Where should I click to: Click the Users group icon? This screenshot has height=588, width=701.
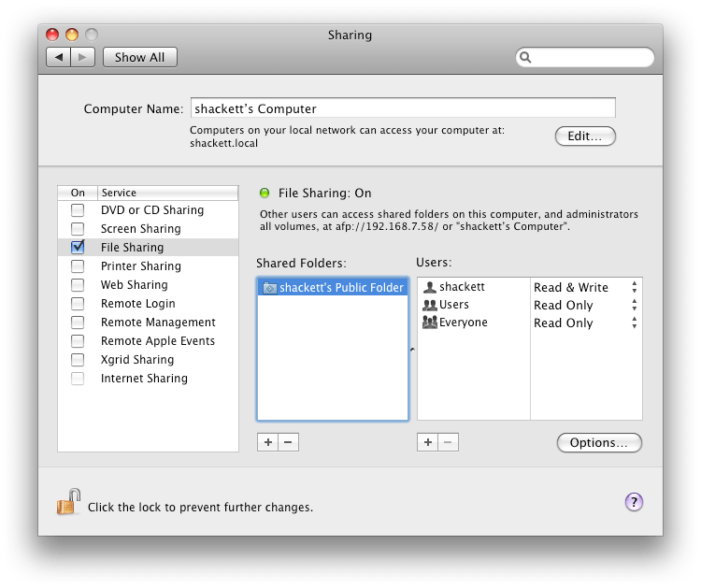[x=430, y=305]
